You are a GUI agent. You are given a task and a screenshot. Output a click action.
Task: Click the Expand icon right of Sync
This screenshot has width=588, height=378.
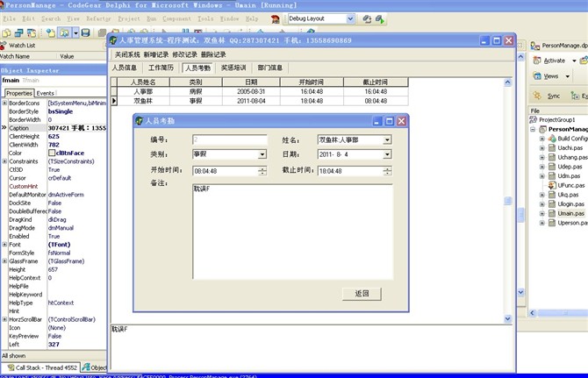coord(575,96)
